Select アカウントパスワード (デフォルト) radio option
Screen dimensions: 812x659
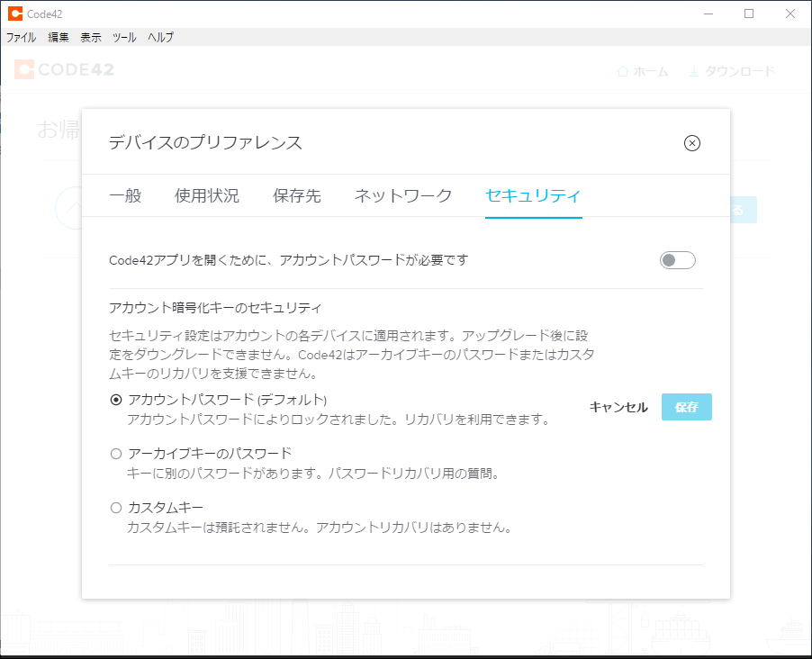point(116,400)
